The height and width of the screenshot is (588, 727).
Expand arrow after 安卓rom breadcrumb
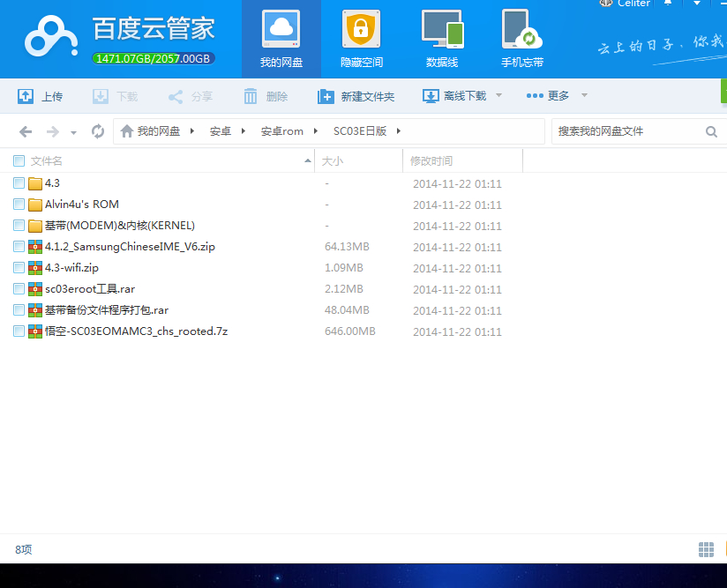pos(316,131)
